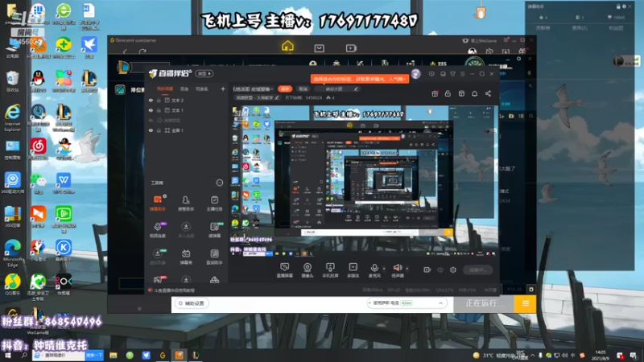The image size is (644, 362).
Task: Lock the 全屏 1 source
Action: click(x=159, y=130)
